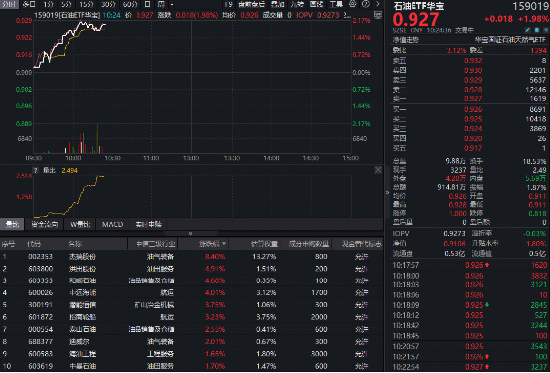This screenshot has height=373, width=550.
Task: Open the 叠加 overlay menu
Action: (277, 4)
